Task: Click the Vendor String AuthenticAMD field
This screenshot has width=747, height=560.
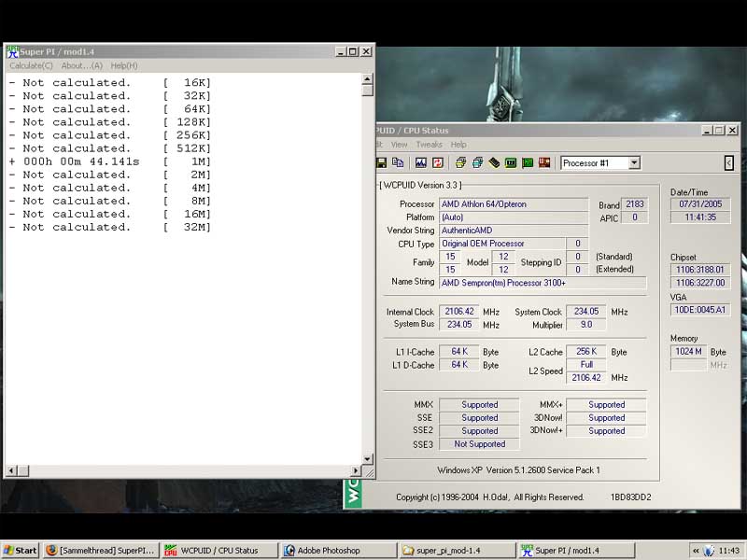Action: coord(514,231)
